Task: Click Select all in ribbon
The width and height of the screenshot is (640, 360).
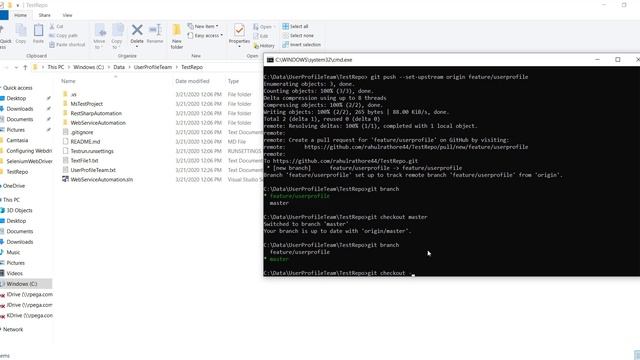Action: (x=295, y=26)
